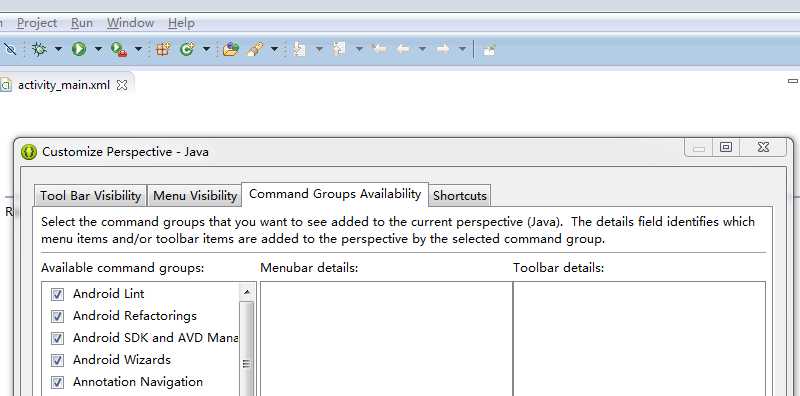This screenshot has height=396, width=800.
Task: Click inside the Menubar details pane
Action: point(386,339)
